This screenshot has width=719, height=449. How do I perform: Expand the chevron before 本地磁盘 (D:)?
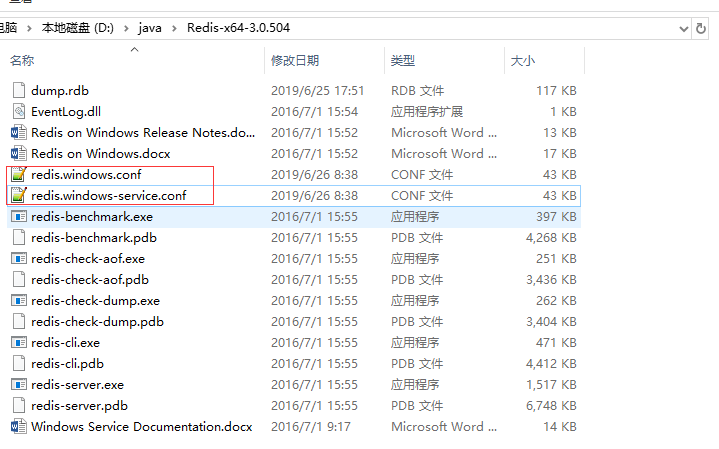point(29,28)
